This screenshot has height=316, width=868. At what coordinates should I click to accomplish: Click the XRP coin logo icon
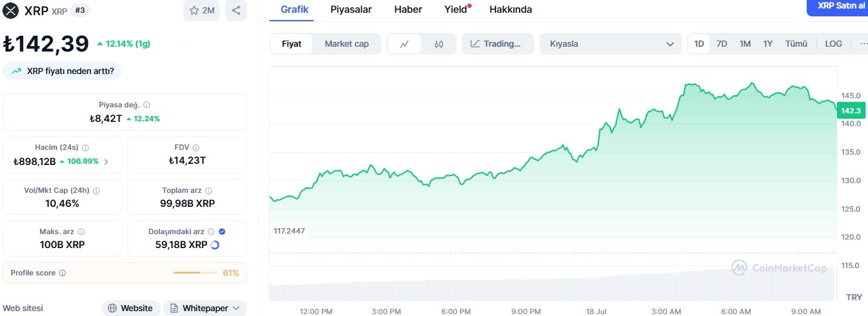tap(11, 10)
